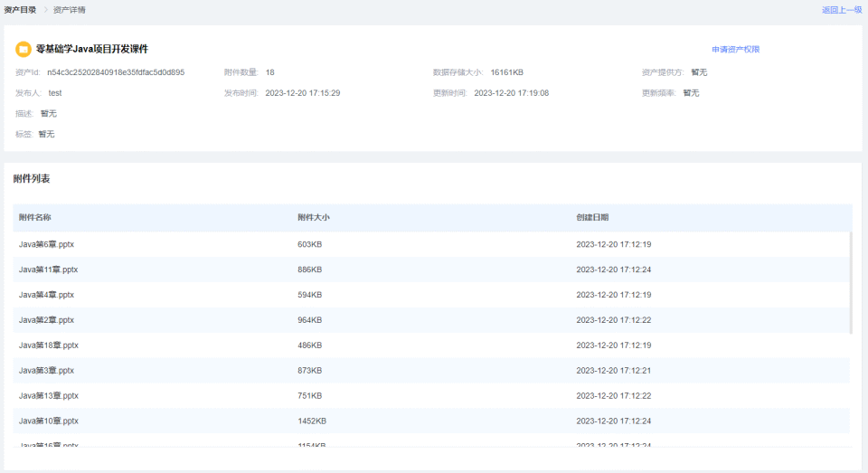Click the 更新频率 label

click(x=659, y=93)
